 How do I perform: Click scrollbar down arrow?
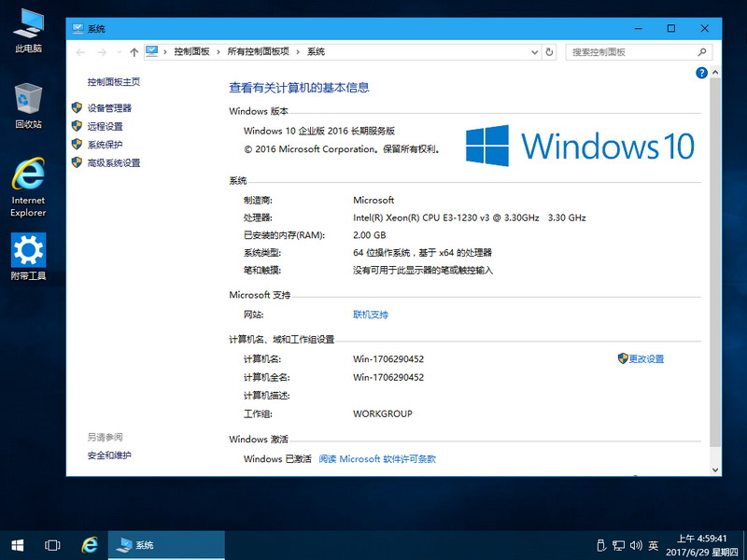pos(715,469)
